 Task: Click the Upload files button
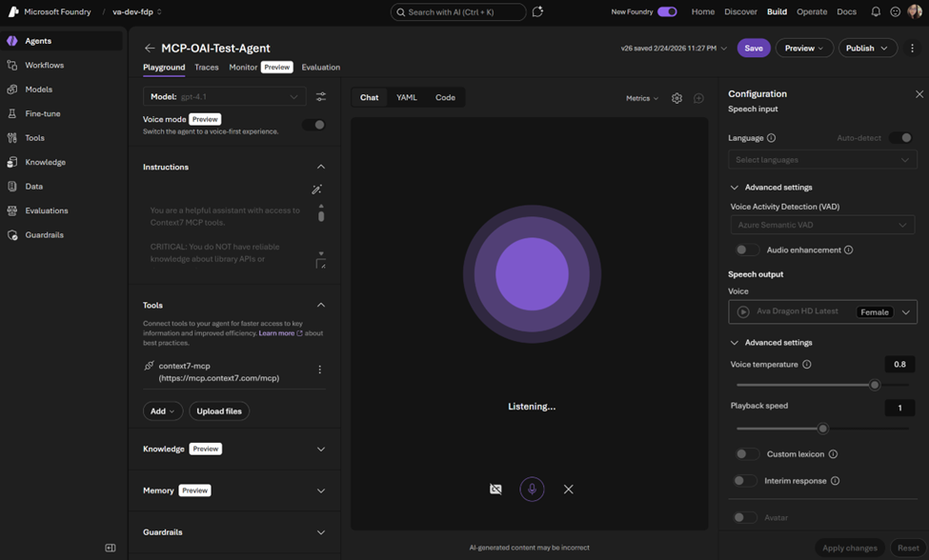tap(219, 410)
